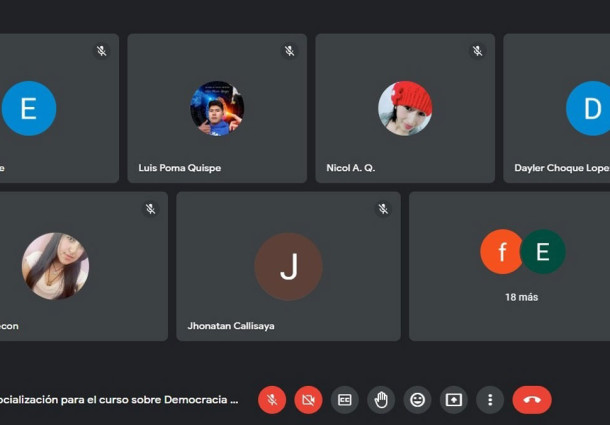Click muted mic icon on Jhonatan Callisaya tile
The image size is (610, 425).
click(383, 209)
